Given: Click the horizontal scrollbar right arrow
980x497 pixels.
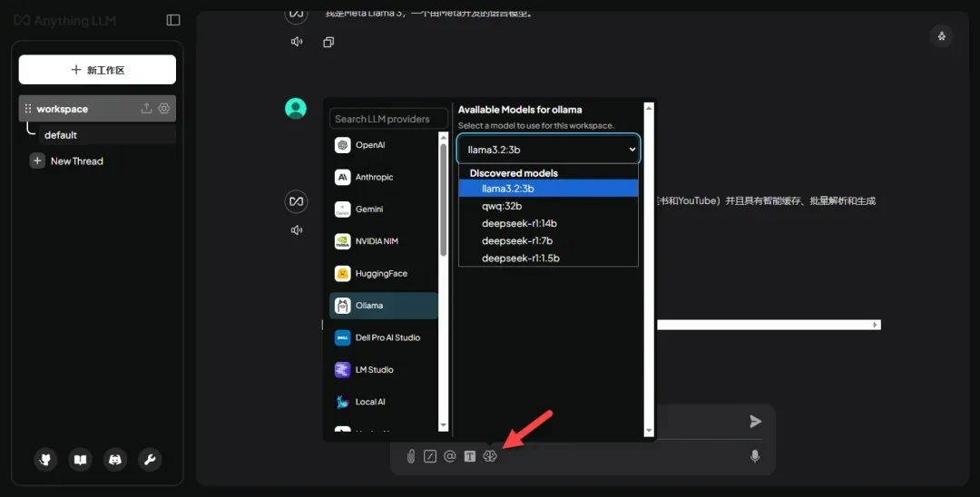Looking at the screenshot, I should pos(876,325).
